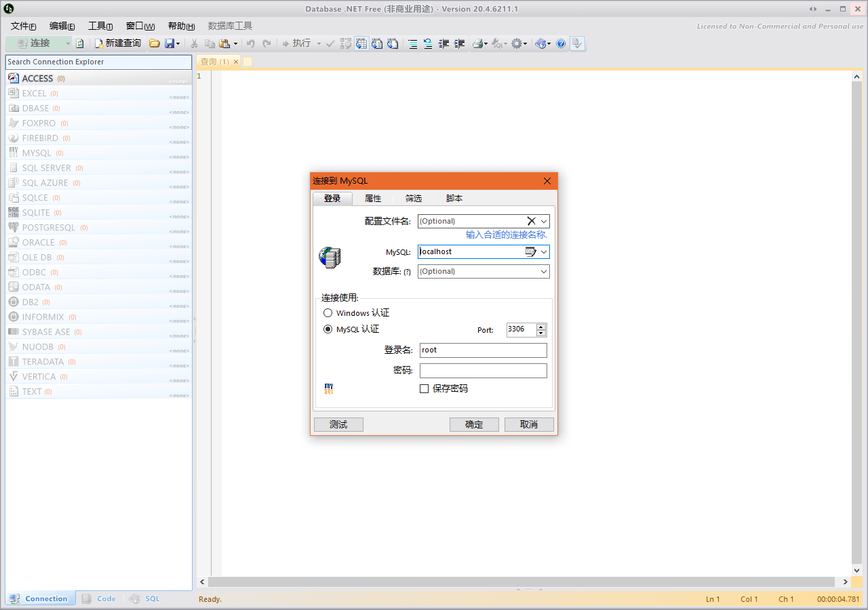Image resolution: width=868 pixels, height=610 pixels.
Task: Expand the MySQL host dropdown arrow
Action: [x=544, y=251]
